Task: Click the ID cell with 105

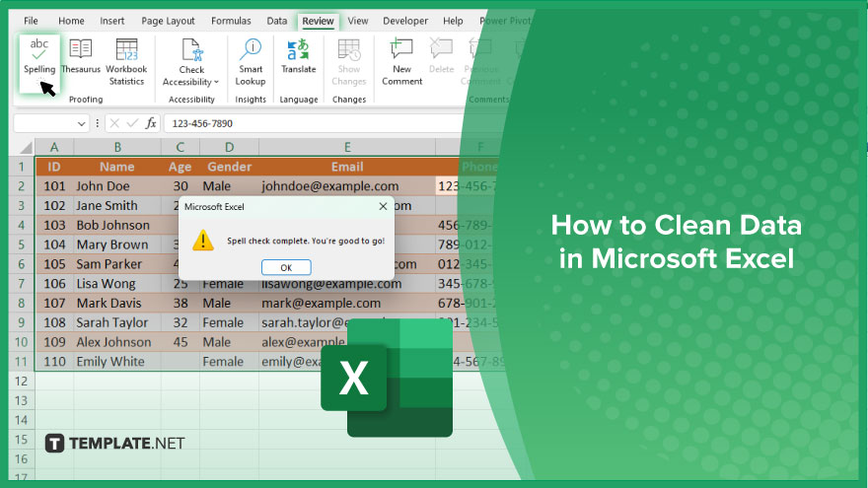Action: [x=54, y=264]
